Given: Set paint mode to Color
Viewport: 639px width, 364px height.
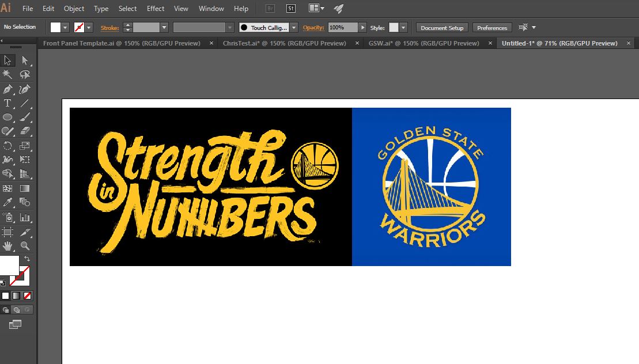Looking at the screenshot, I should [x=5, y=295].
